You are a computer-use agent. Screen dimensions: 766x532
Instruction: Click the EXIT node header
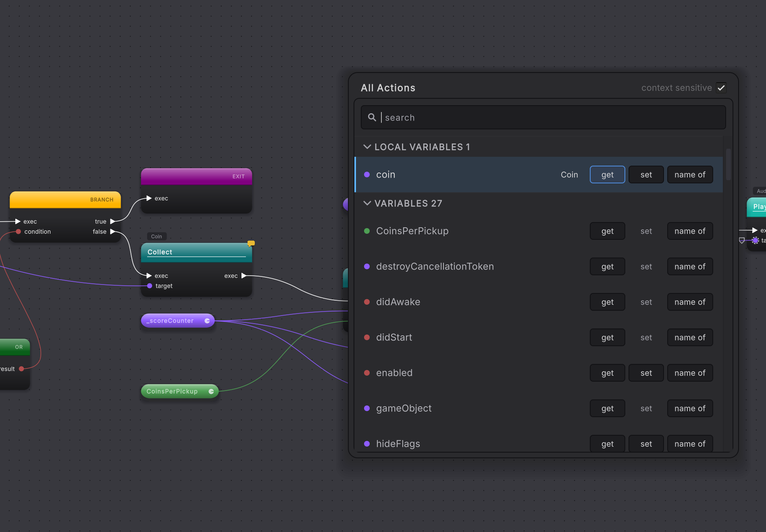pos(196,177)
